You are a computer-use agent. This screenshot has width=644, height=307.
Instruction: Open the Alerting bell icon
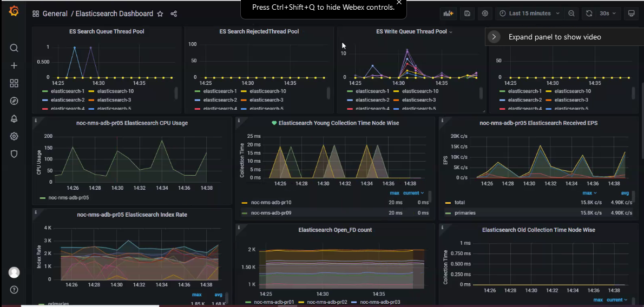click(14, 118)
